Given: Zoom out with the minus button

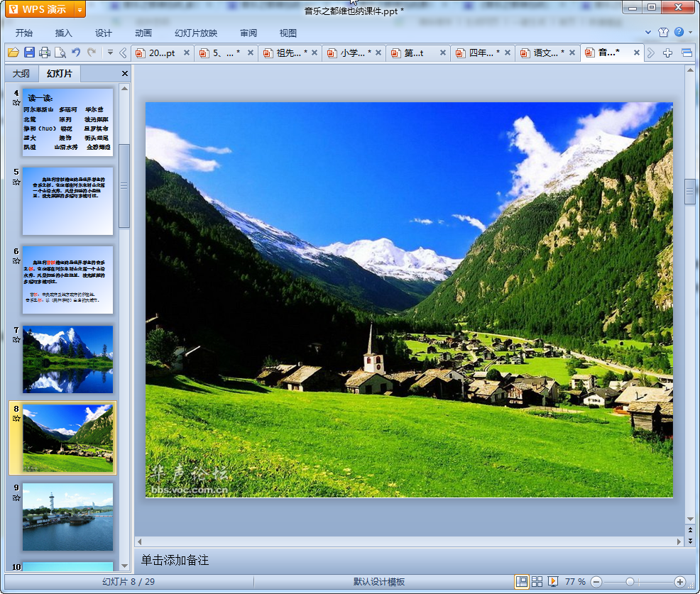Looking at the screenshot, I should point(596,582).
